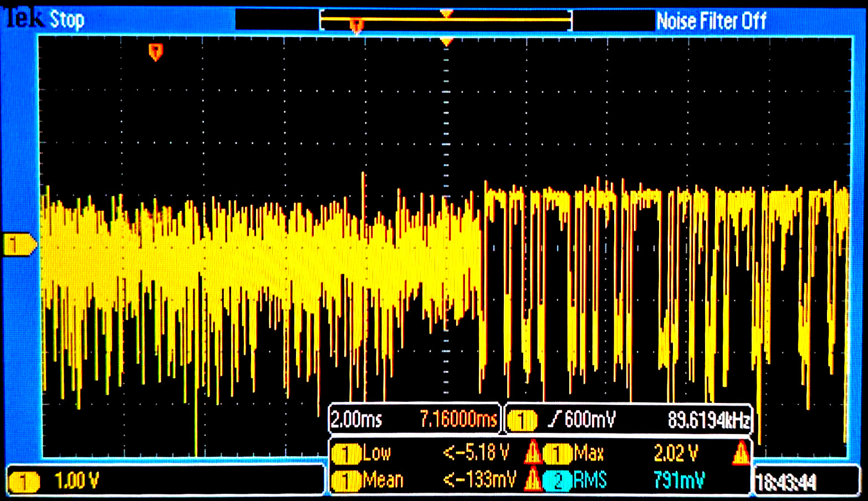Click the channel 1 ground reference marker

[x=18, y=244]
